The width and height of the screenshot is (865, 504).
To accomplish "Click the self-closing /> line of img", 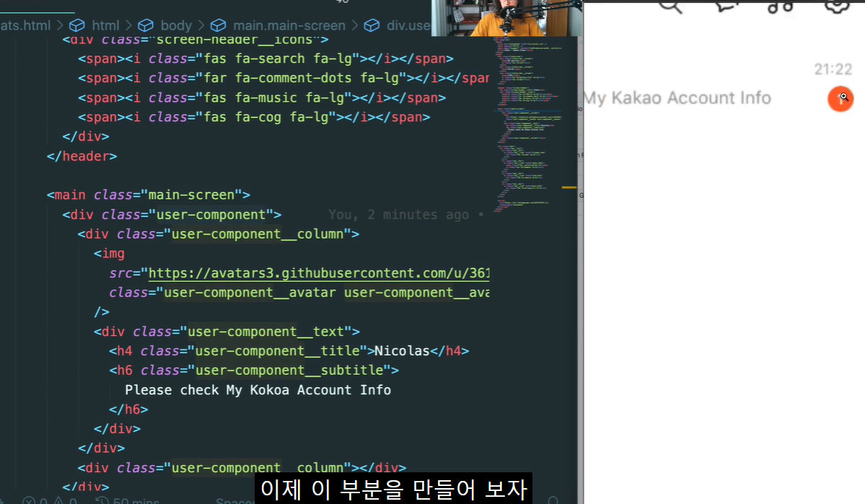I will [102, 312].
